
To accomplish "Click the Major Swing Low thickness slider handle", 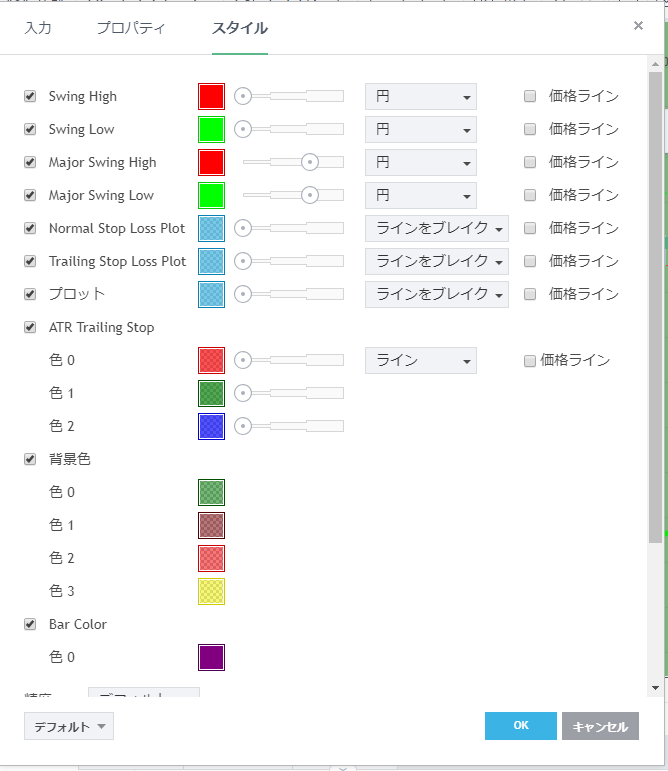I will click(x=310, y=195).
